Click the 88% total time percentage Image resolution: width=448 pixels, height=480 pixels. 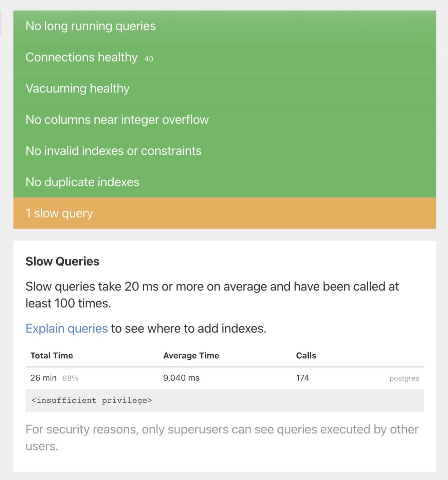point(71,378)
